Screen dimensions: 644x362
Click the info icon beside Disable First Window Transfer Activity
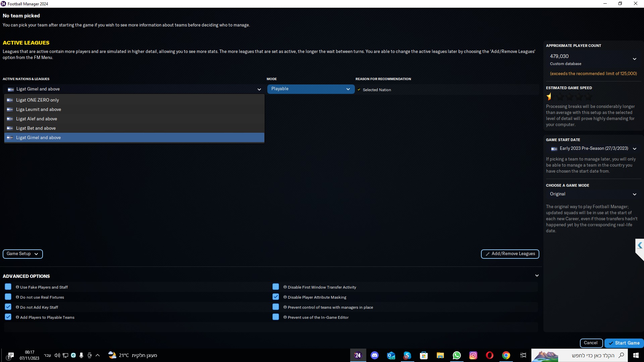[x=285, y=287]
